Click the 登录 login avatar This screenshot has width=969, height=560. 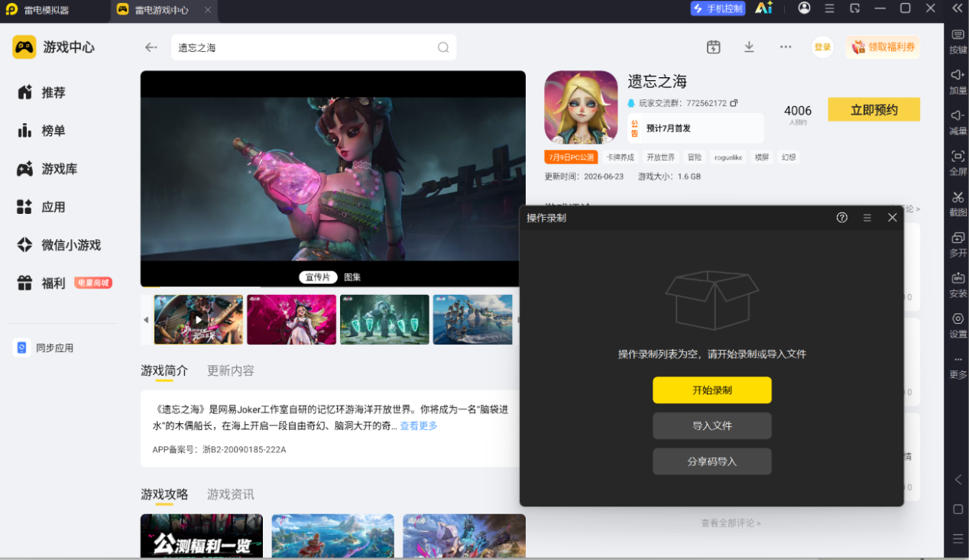pyautogui.click(x=822, y=47)
